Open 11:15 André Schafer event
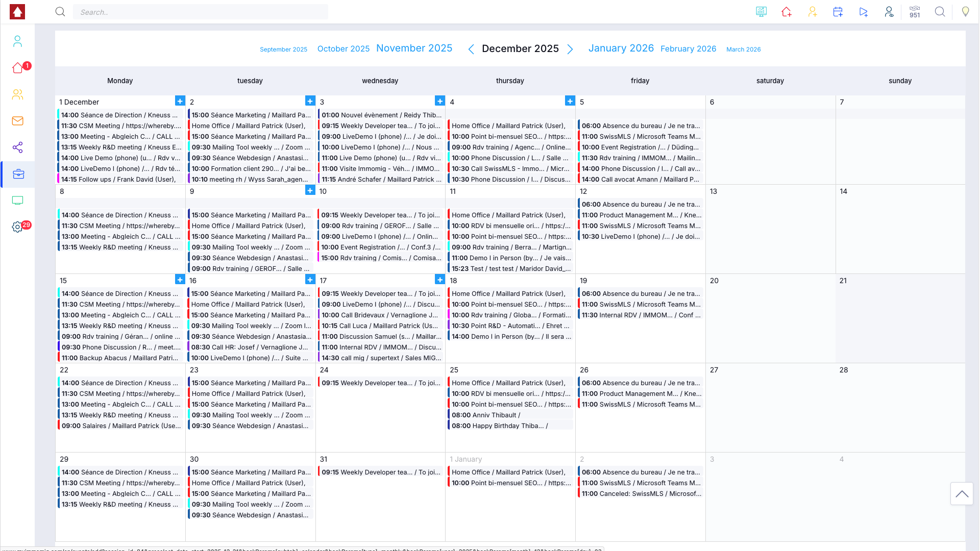980x551 pixels. click(x=381, y=179)
